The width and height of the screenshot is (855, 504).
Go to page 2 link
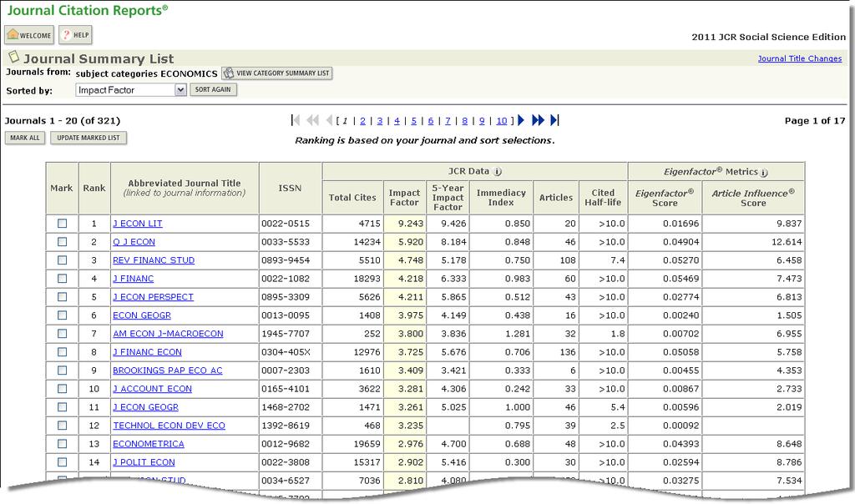point(362,120)
